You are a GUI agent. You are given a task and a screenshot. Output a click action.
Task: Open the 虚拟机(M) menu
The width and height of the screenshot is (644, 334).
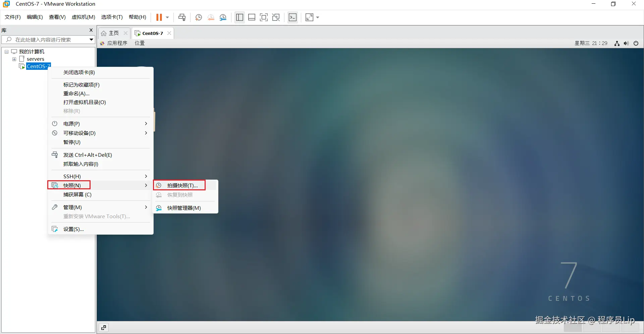(83, 17)
